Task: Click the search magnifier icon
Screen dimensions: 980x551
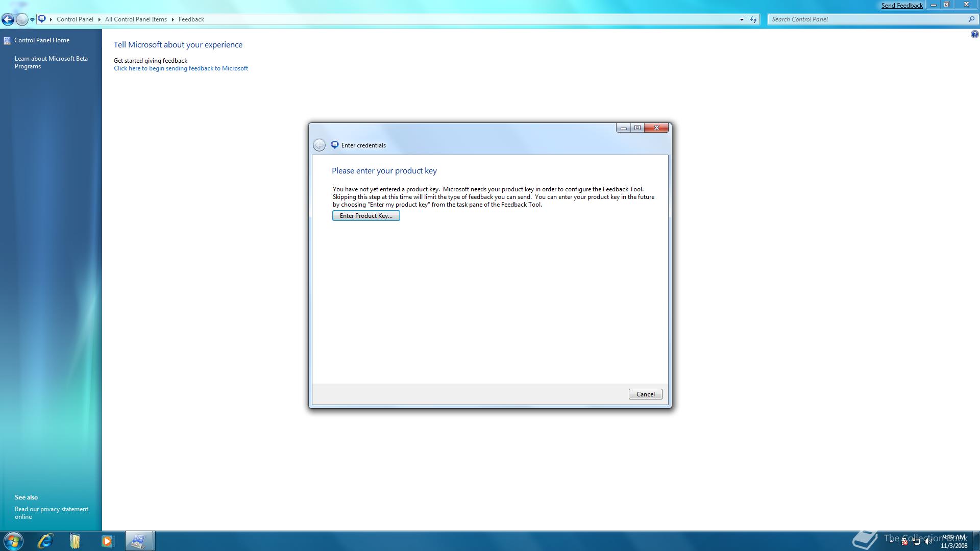Action: click(x=971, y=19)
